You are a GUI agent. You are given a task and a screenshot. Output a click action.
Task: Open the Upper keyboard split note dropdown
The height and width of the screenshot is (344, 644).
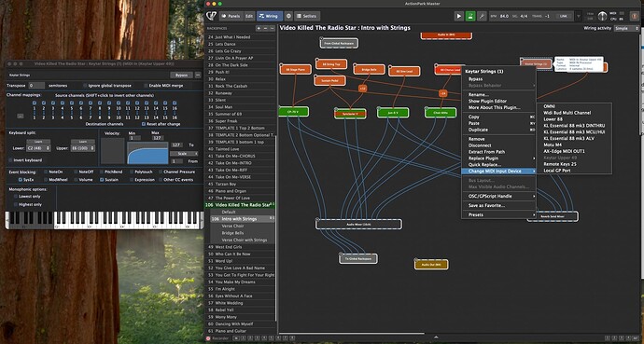click(x=82, y=148)
